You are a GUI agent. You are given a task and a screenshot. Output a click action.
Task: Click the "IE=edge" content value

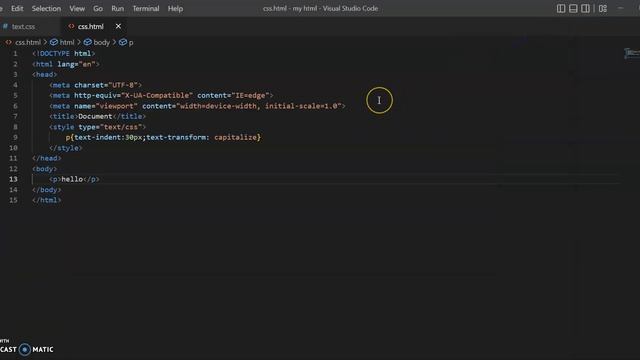tap(250, 96)
